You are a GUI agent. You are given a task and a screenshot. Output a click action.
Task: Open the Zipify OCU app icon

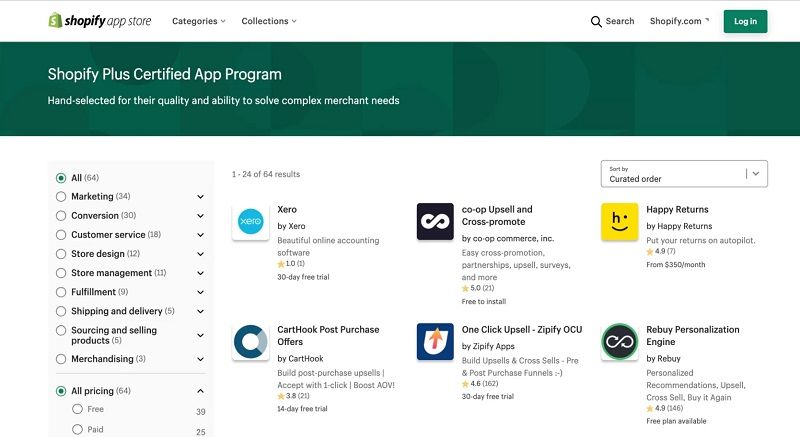(435, 342)
